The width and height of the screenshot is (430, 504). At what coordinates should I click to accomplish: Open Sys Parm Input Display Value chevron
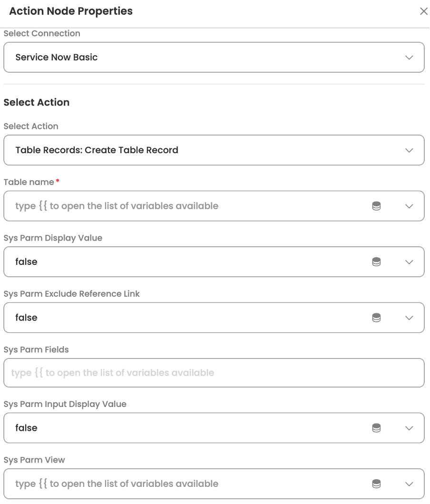(x=409, y=428)
